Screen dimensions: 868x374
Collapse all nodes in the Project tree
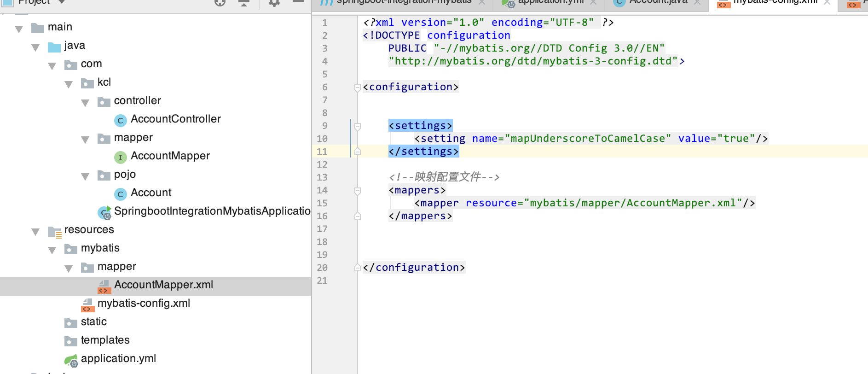[244, 3]
